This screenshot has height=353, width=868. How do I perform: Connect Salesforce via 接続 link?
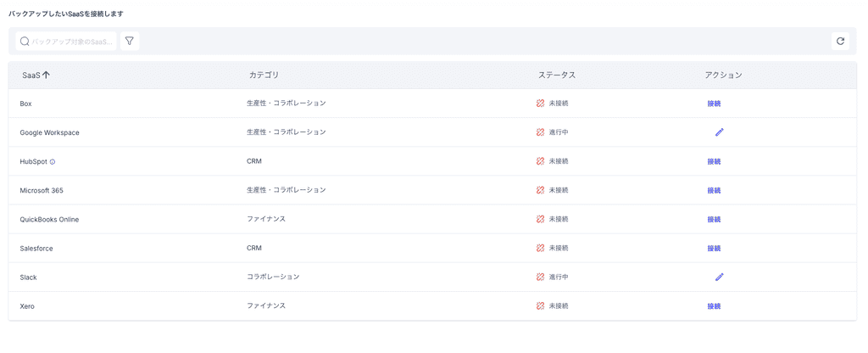point(714,249)
